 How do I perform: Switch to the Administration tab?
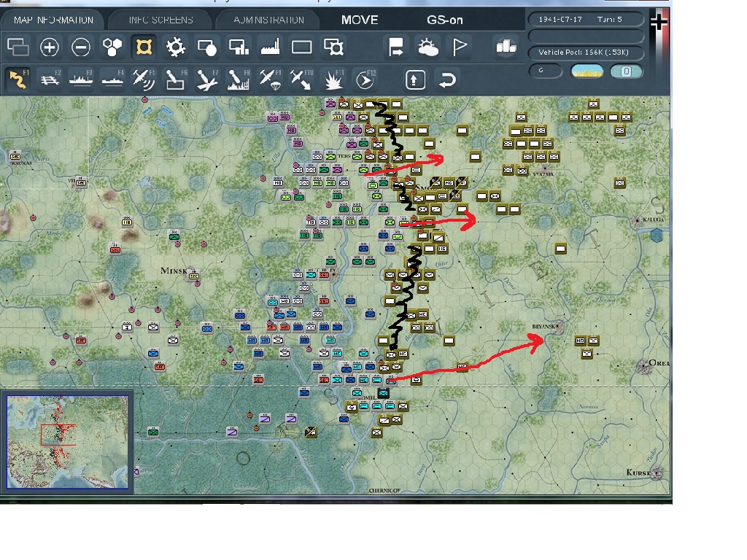(x=268, y=20)
